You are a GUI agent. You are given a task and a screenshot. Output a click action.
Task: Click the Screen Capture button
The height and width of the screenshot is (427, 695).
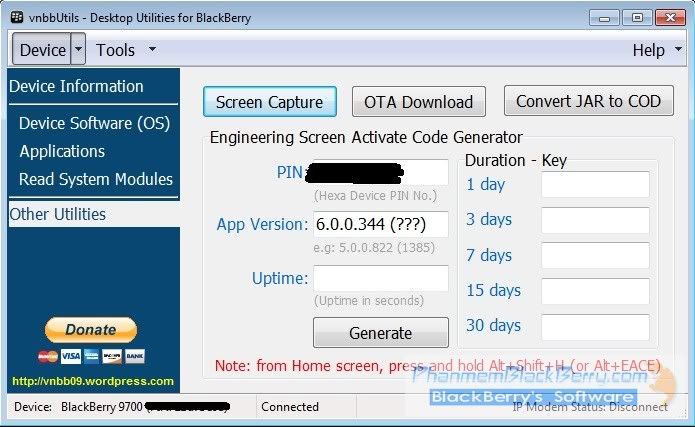[x=269, y=102]
